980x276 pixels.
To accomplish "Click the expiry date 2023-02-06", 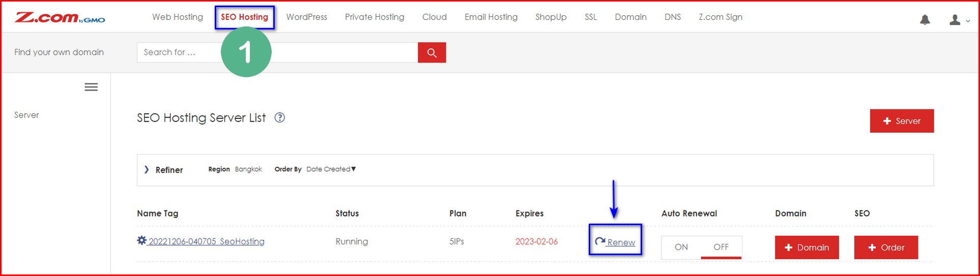I will coord(536,241).
